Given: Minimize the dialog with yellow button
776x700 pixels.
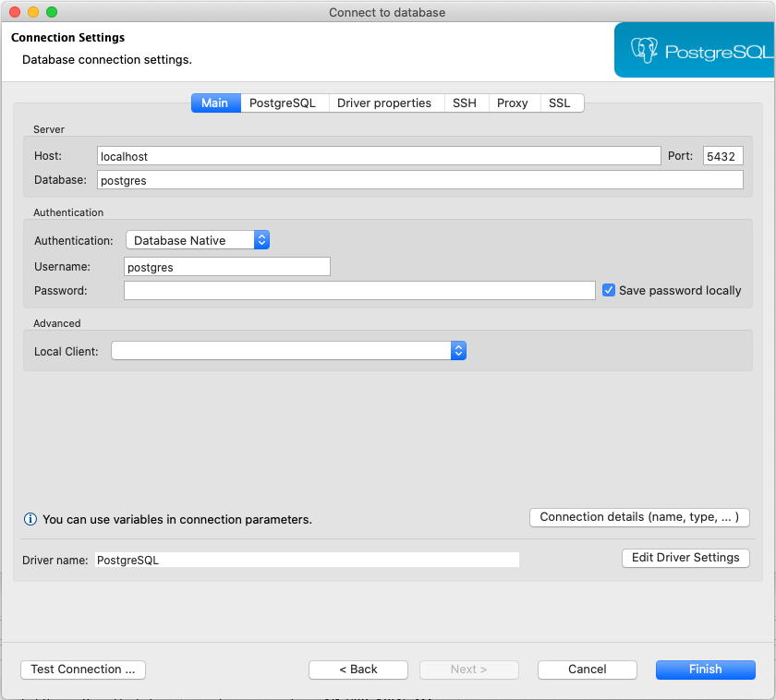Looking at the screenshot, I should [33, 12].
